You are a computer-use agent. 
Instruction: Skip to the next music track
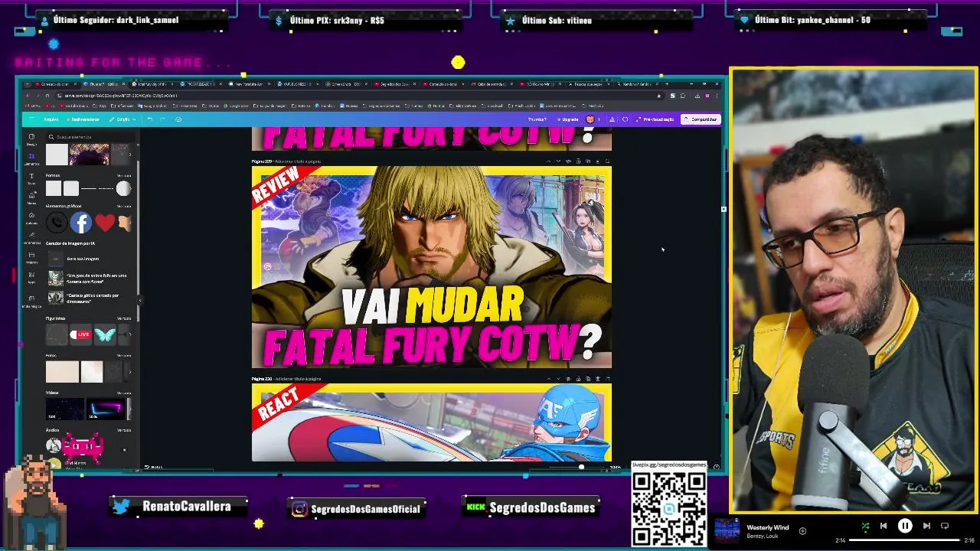tap(926, 526)
